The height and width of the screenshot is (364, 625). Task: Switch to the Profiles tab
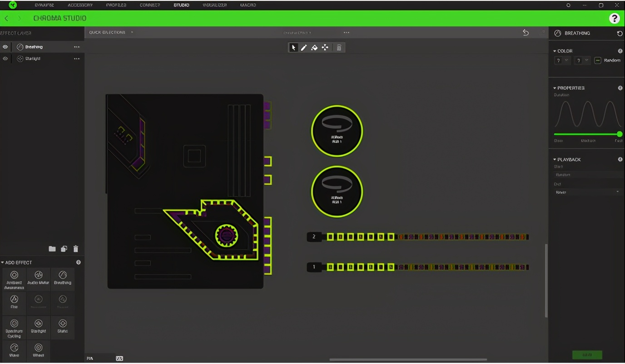[x=116, y=5]
